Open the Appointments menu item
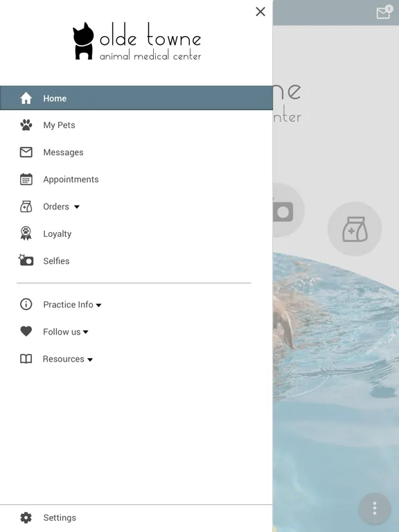The width and height of the screenshot is (399, 532). (x=71, y=179)
